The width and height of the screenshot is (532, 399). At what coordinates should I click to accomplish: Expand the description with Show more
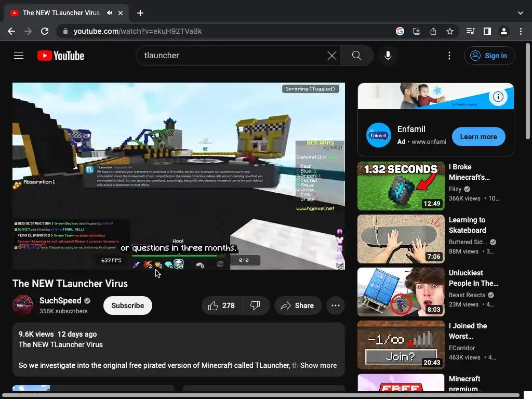tap(318, 365)
